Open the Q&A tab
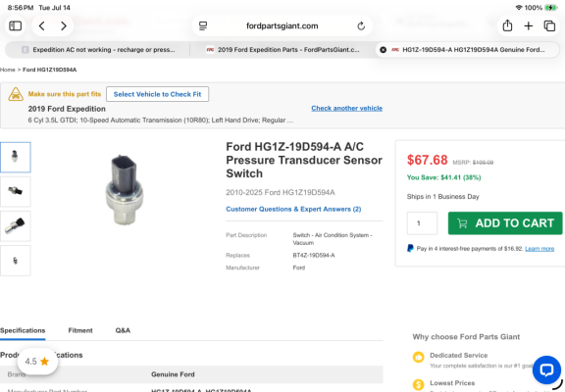The height and width of the screenshot is (392, 565). (x=123, y=330)
